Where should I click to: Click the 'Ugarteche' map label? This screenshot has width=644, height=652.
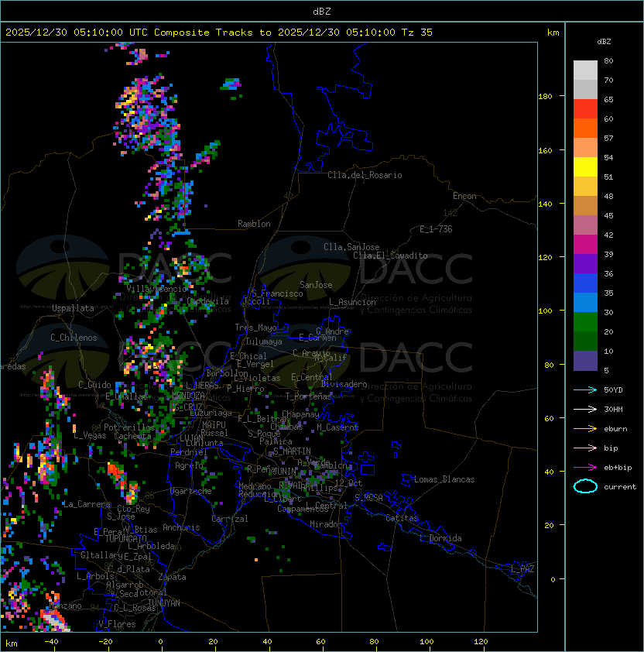coord(191,491)
